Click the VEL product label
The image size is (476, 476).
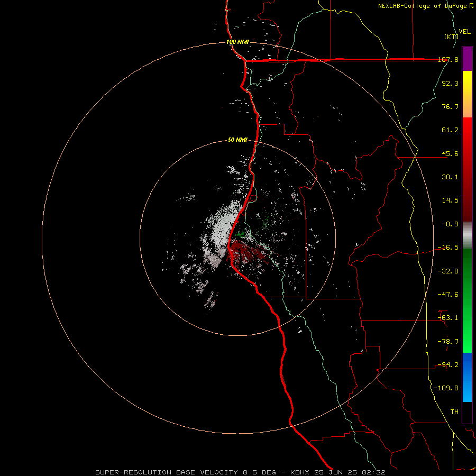pyautogui.click(x=464, y=32)
